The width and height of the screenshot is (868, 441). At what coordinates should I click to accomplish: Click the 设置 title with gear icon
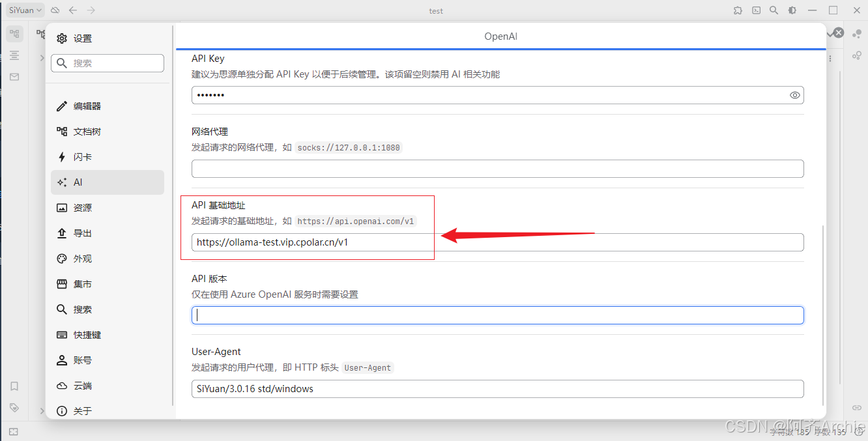(x=74, y=38)
